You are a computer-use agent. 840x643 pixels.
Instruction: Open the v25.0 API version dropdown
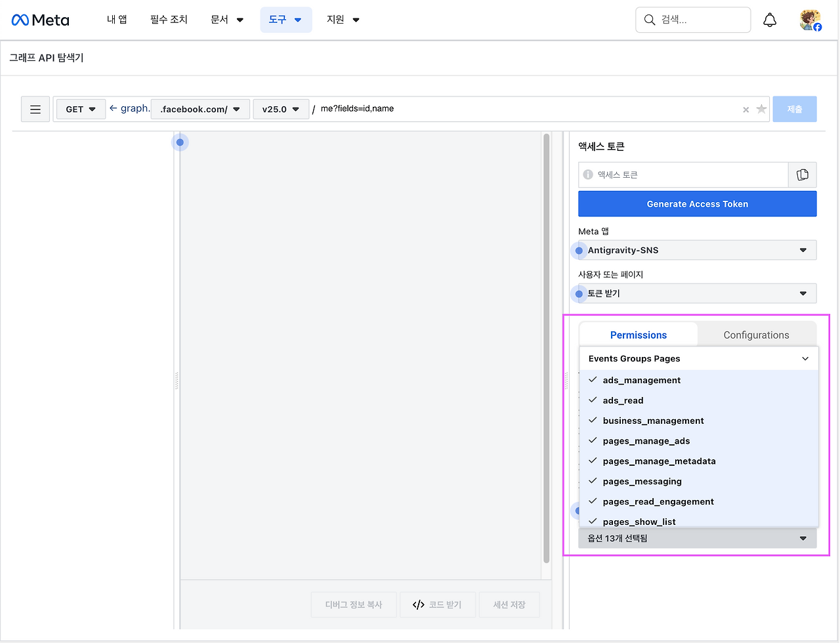pyautogui.click(x=281, y=109)
